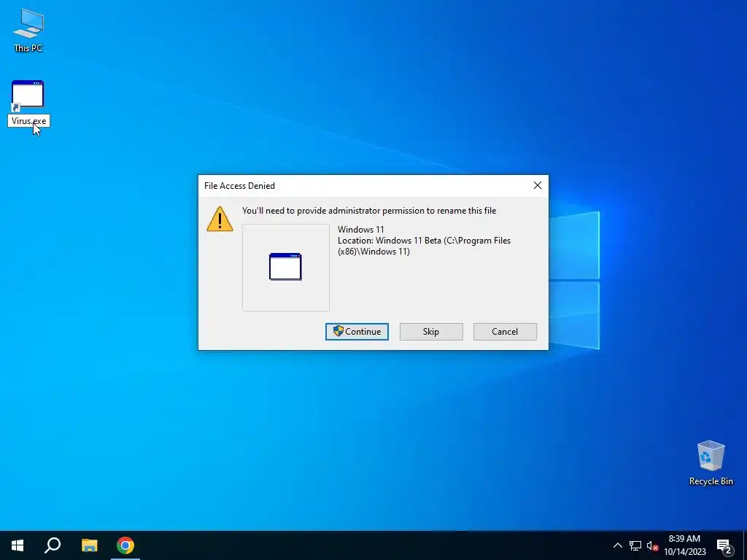Click the Skip button
Image resolution: width=747 pixels, height=560 pixels.
[431, 332]
